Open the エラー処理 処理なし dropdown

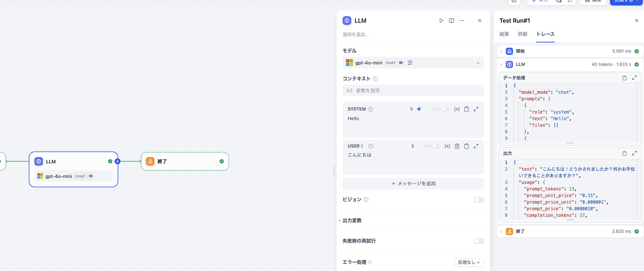point(469,262)
